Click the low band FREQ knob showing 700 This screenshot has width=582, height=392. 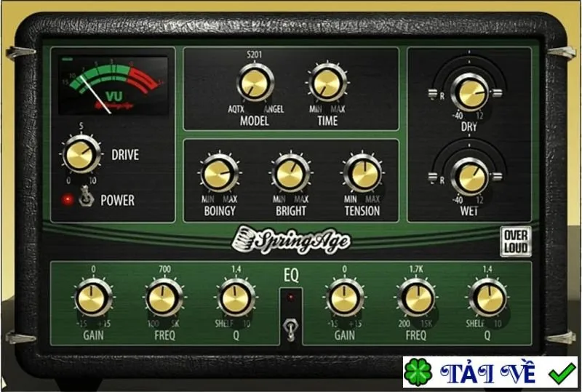tap(164, 297)
